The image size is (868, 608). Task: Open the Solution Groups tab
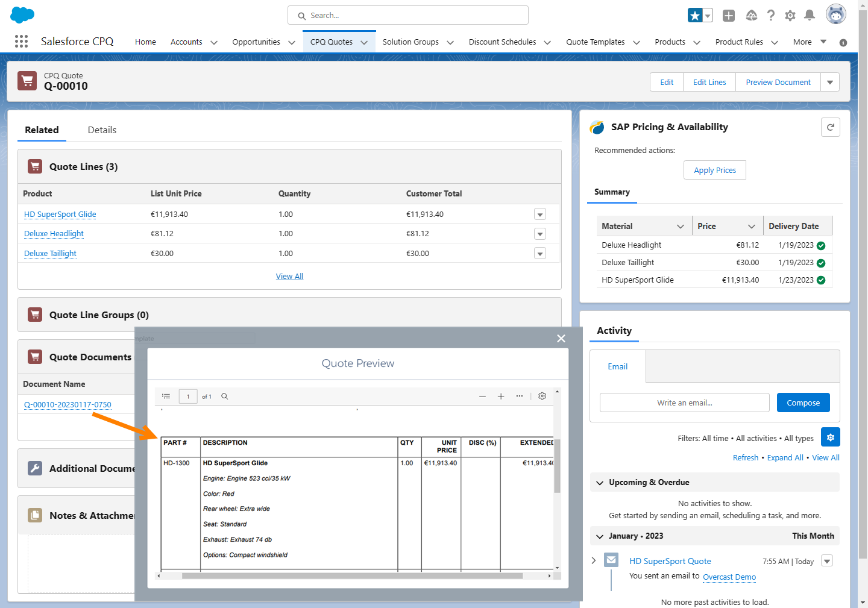(x=410, y=42)
